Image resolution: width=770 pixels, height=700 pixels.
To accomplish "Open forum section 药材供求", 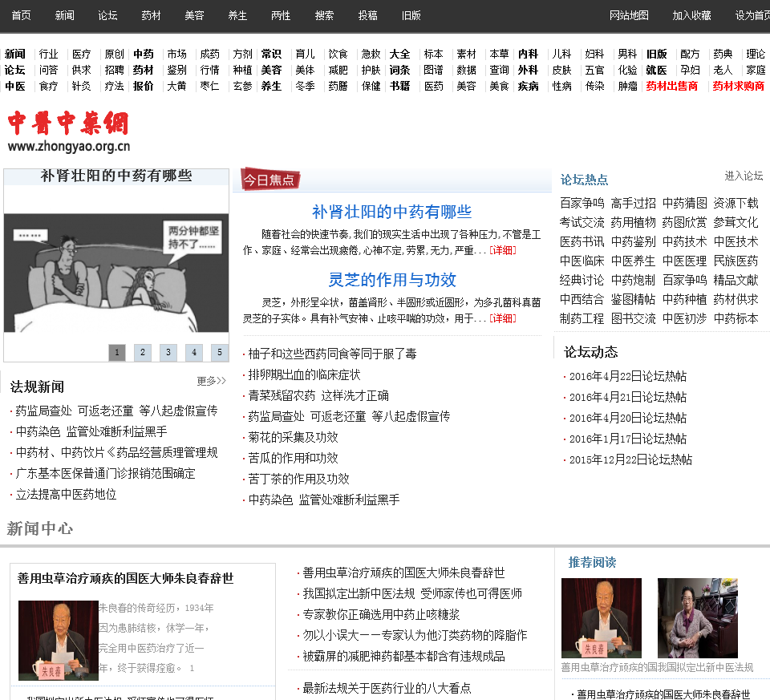I will 736,299.
